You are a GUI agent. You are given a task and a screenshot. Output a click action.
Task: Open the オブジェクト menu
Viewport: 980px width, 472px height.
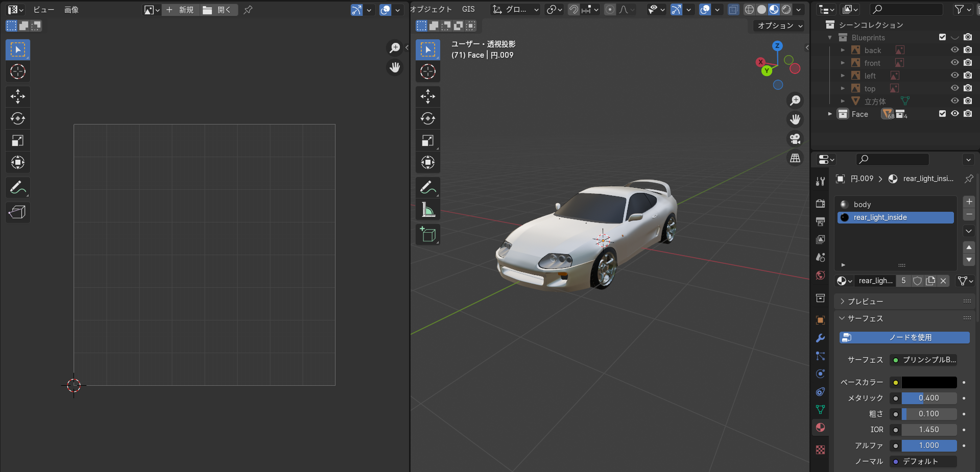[x=431, y=9]
